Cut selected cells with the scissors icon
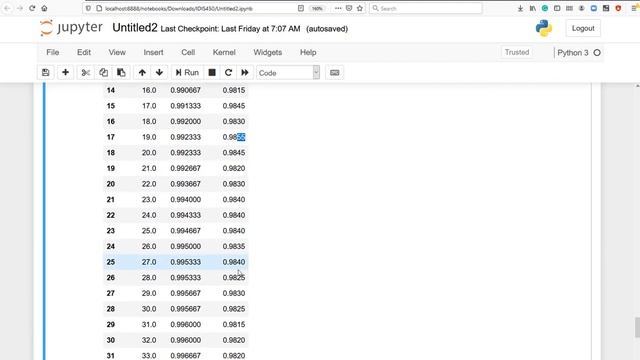Viewport: 640px width, 360px height. (x=85, y=73)
